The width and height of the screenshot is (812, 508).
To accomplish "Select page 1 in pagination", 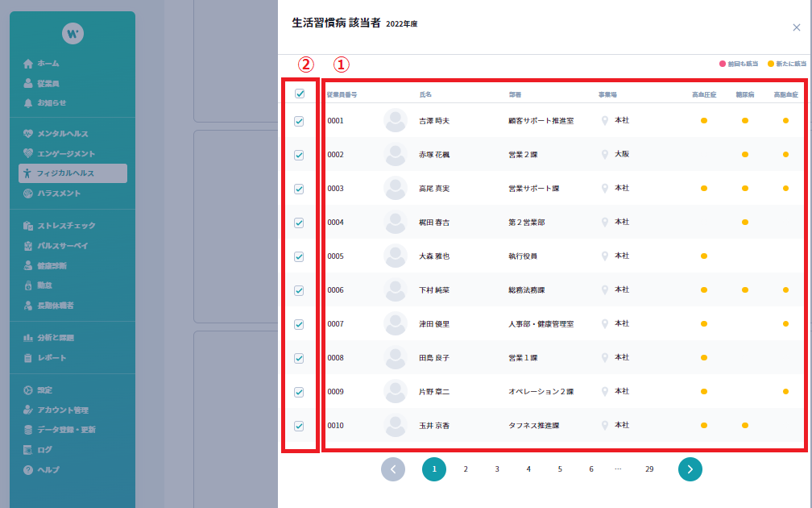I will (x=434, y=469).
